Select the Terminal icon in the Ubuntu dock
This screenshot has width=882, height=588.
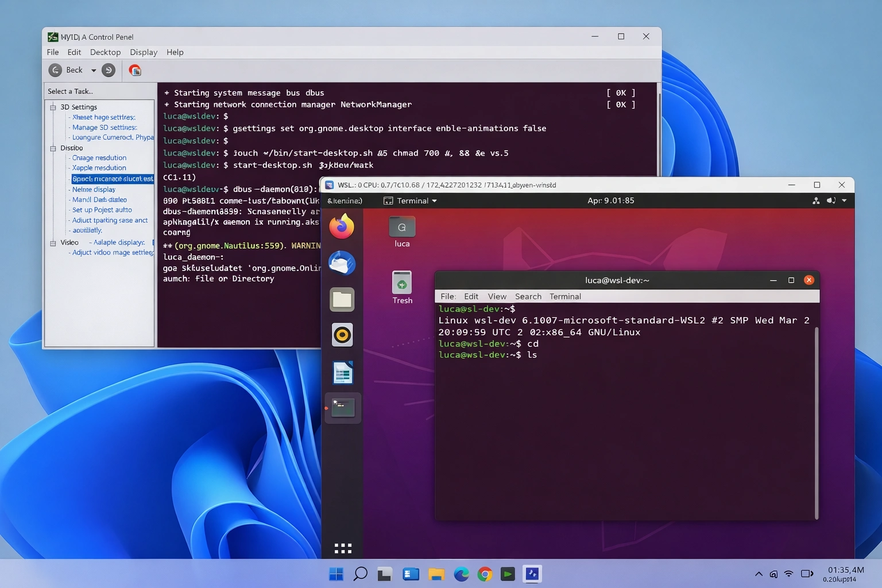click(x=342, y=408)
